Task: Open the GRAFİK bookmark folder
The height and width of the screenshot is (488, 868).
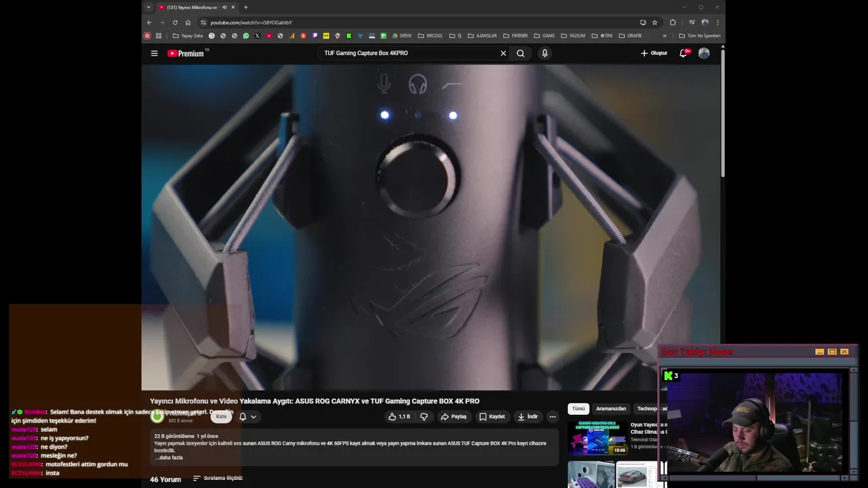Action: (x=630, y=36)
